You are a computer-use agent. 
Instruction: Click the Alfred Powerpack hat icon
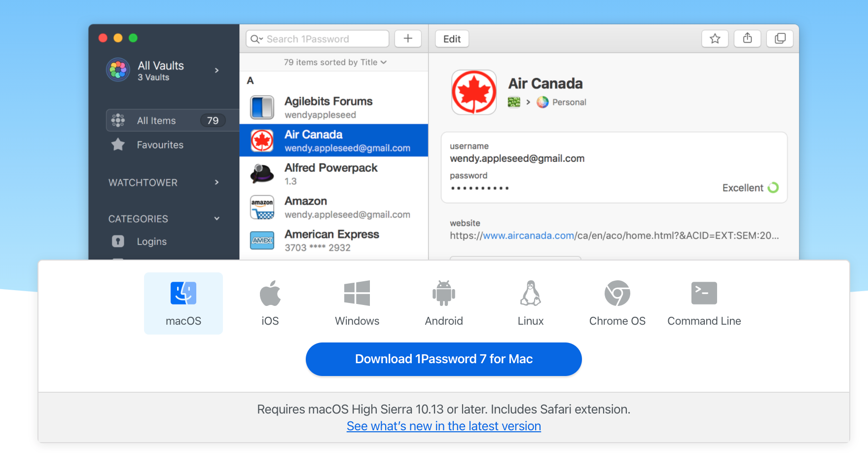point(262,174)
